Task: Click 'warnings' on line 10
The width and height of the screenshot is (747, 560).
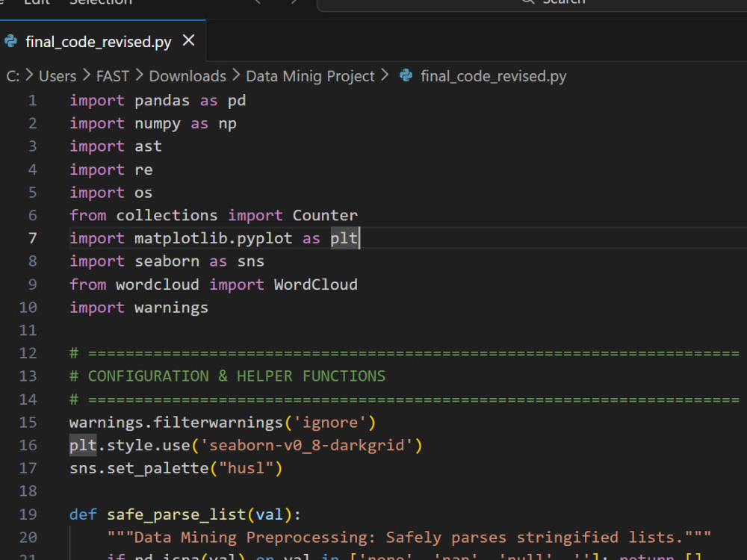Action: (171, 308)
